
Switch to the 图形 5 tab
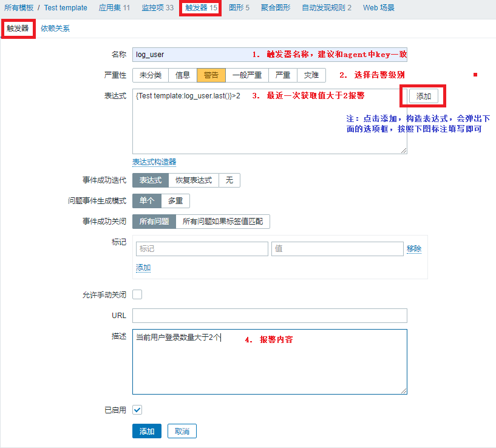point(239,8)
